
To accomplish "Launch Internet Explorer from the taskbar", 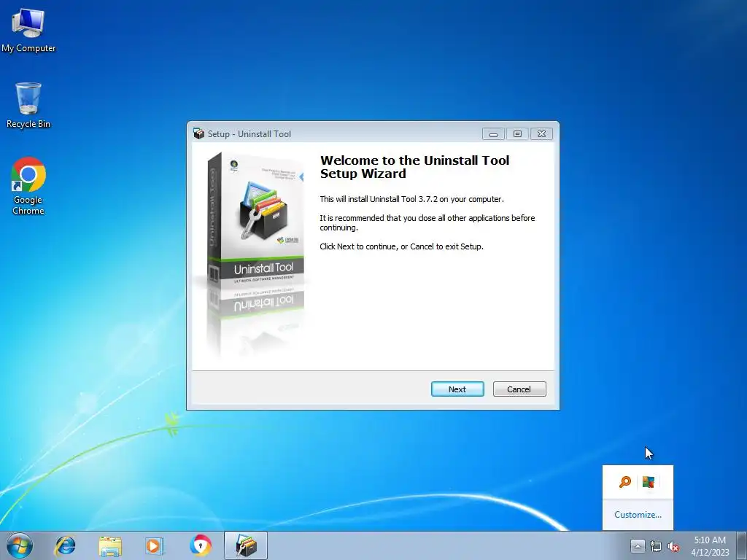I will (65, 545).
